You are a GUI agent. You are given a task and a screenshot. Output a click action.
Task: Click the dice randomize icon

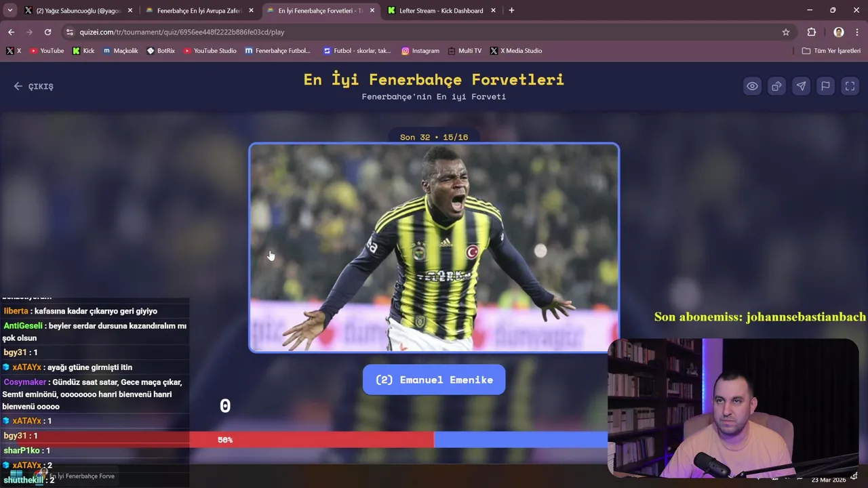coord(776,86)
